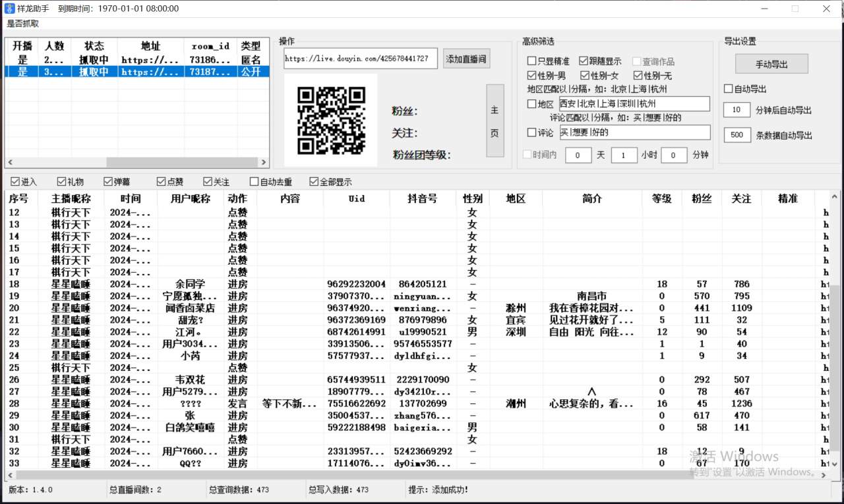The image size is (844, 504).
Task: Click the 粉丝 column header in data table
Action: click(702, 198)
